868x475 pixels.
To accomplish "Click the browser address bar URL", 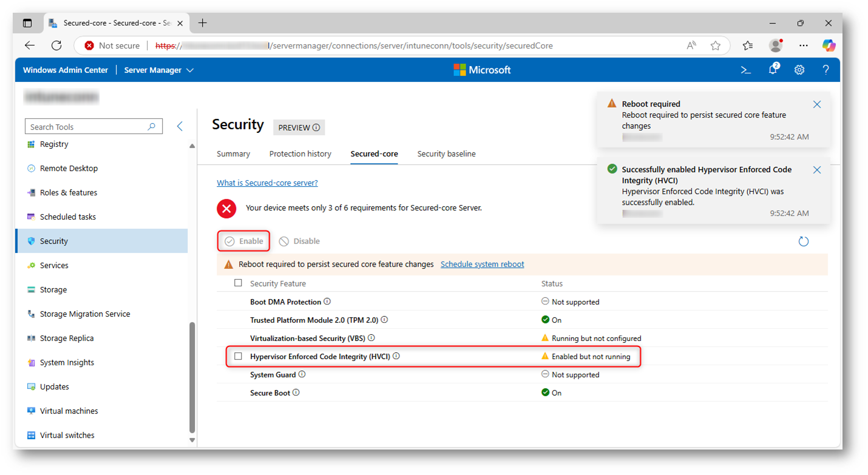I will click(354, 45).
